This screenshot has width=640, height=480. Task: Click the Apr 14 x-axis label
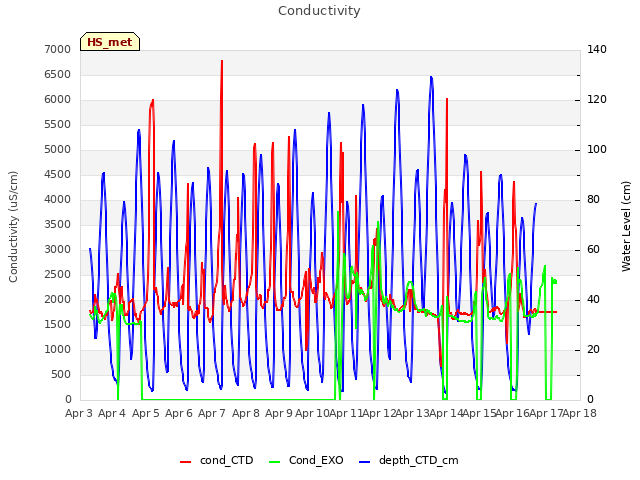tap(446, 413)
